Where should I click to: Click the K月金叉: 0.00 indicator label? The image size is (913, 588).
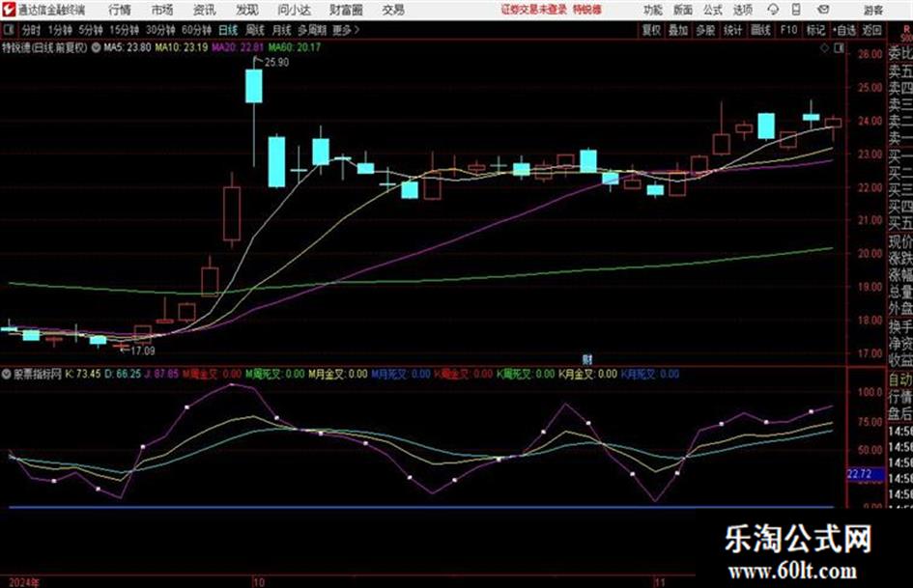click(x=587, y=374)
